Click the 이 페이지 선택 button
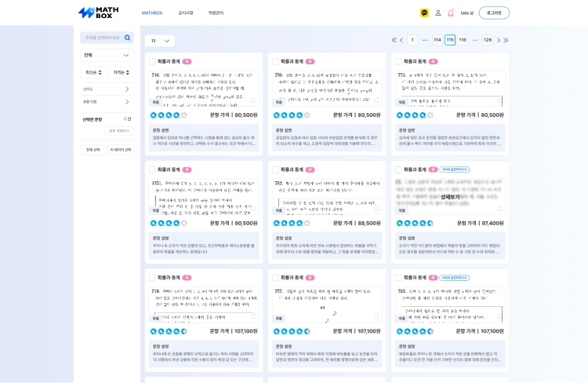This screenshot has width=588, height=383. [121, 150]
